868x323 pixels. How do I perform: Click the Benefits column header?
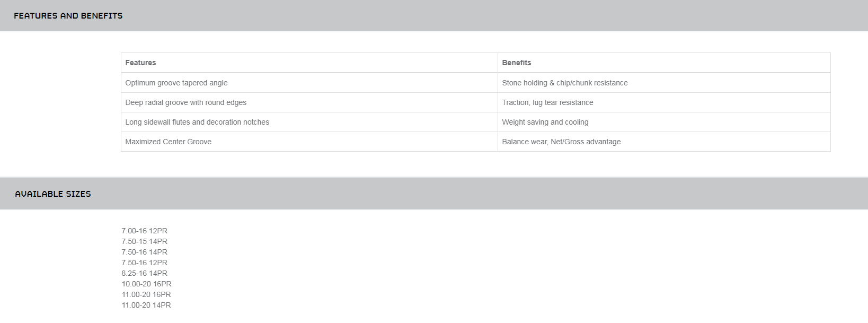click(516, 63)
